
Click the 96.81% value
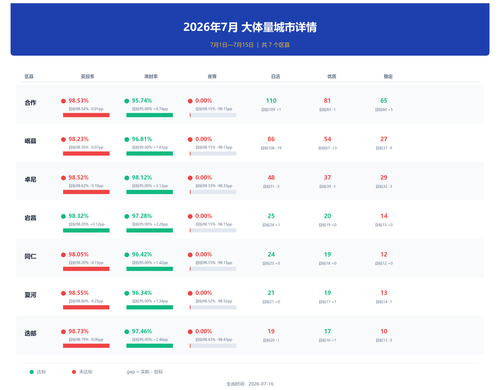coord(142,139)
